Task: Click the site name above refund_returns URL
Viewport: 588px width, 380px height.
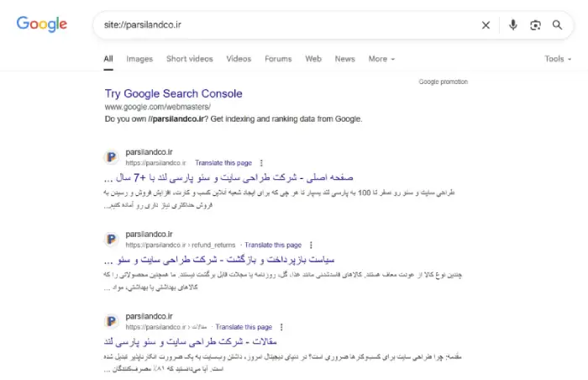Action: pos(149,235)
